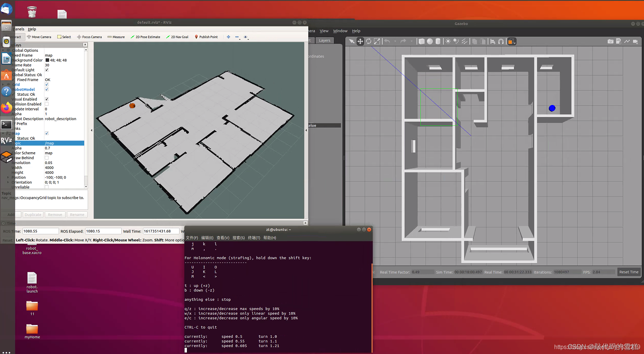The height and width of the screenshot is (354, 644).
Task: Check the Unreliable checkbox
Action: point(47,187)
